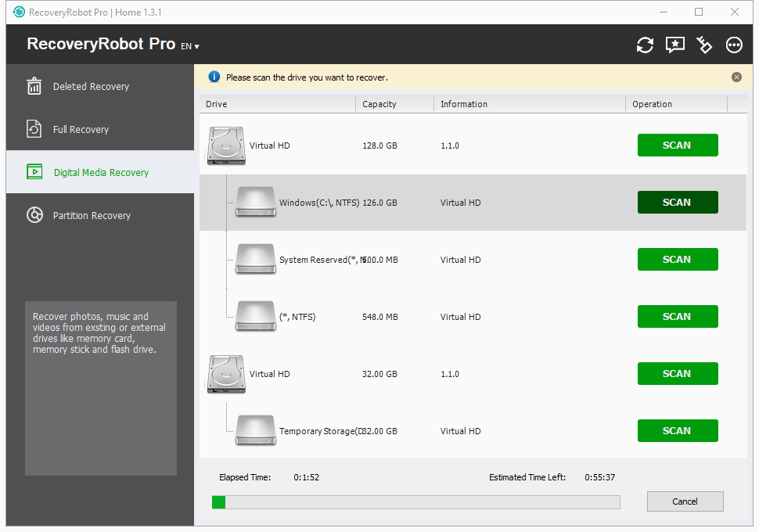
Task: Click the System Reserved partition drive icon
Action: (x=256, y=259)
